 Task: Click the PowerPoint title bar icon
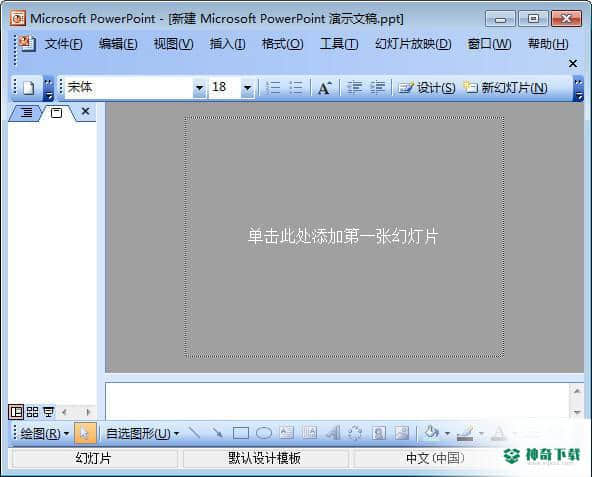(x=17, y=18)
